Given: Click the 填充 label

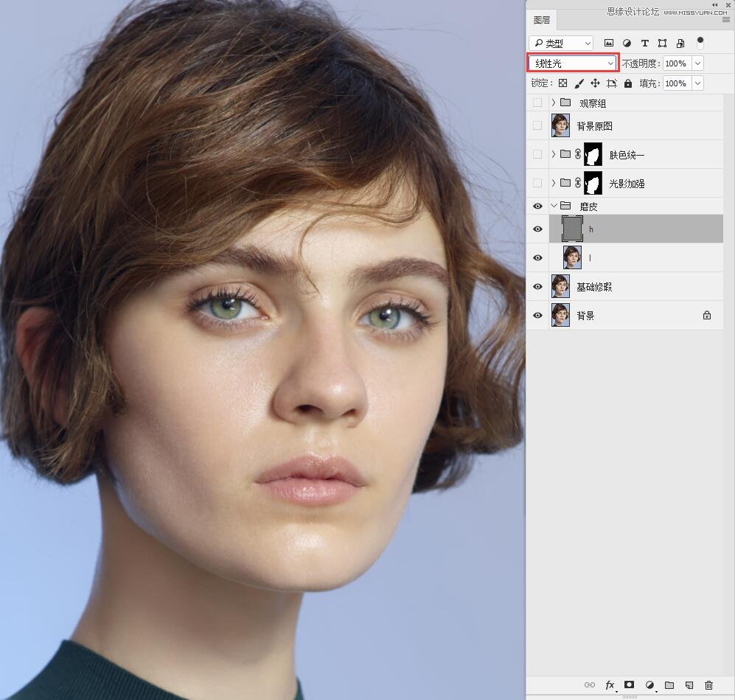Looking at the screenshot, I should pyautogui.click(x=650, y=83).
